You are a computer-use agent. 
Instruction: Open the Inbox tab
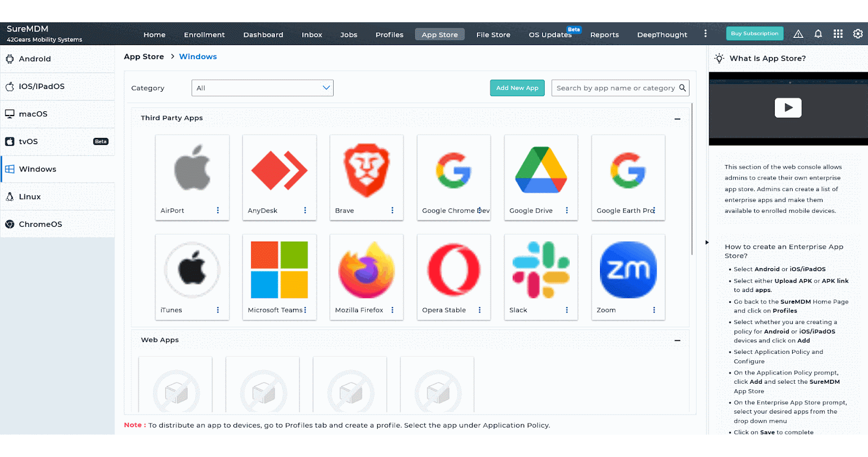tap(312, 34)
